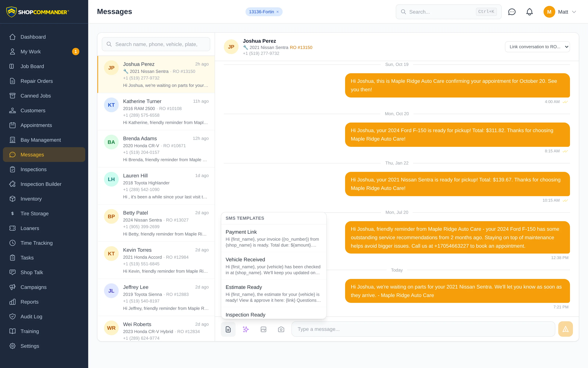Select the Payment Link template
Image resolution: width=588 pixels, height=368 pixels.
click(x=274, y=238)
